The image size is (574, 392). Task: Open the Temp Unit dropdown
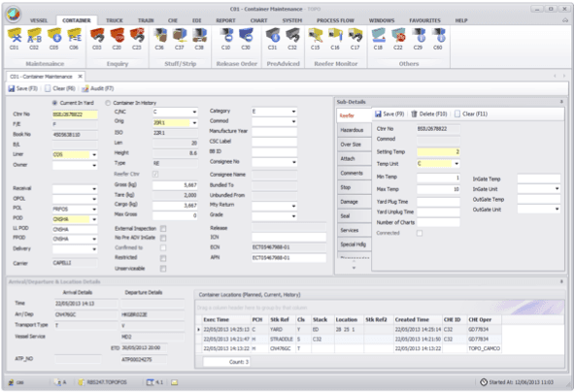pyautogui.click(x=456, y=163)
